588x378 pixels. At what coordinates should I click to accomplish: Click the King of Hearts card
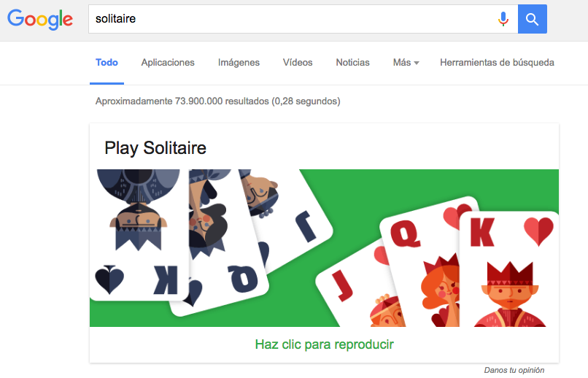tap(510, 270)
